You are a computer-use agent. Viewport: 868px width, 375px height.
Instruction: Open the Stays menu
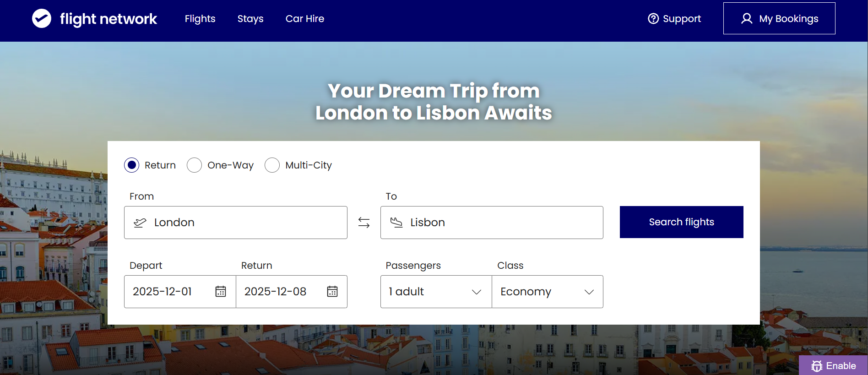coord(250,19)
